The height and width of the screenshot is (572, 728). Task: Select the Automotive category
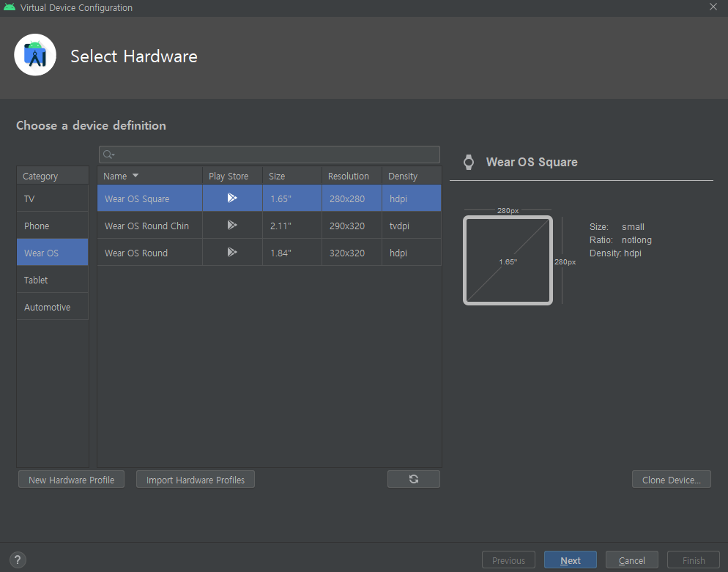coord(53,307)
